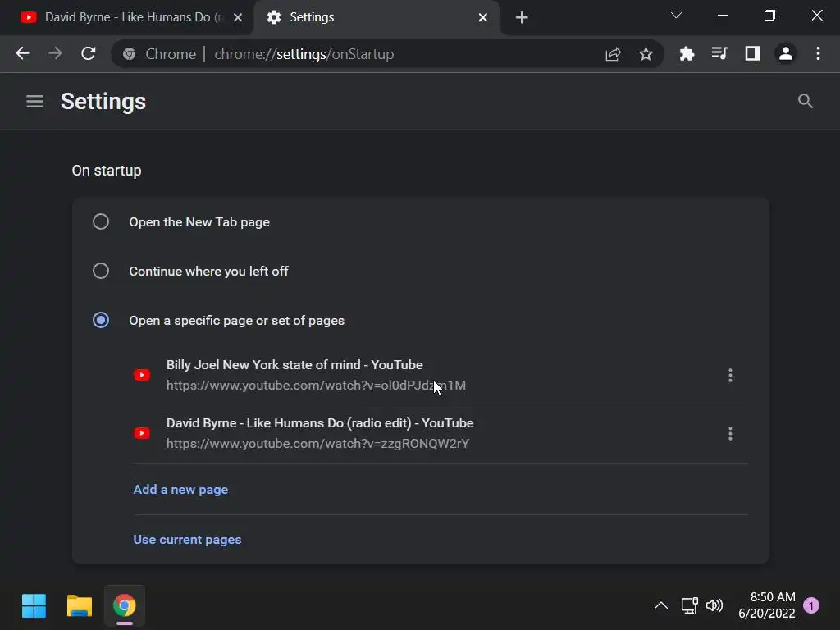Click the Chrome taskbar icon
This screenshot has height=630, width=840.
tap(125, 606)
